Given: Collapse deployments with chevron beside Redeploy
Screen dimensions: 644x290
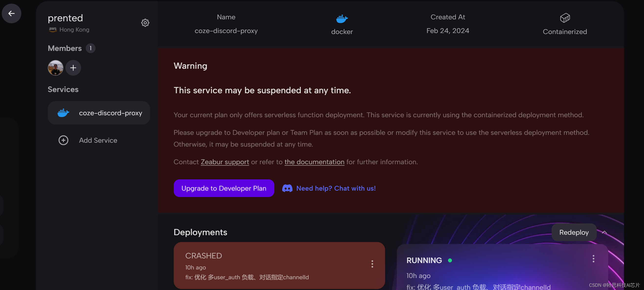Looking at the screenshot, I should click(x=605, y=232).
